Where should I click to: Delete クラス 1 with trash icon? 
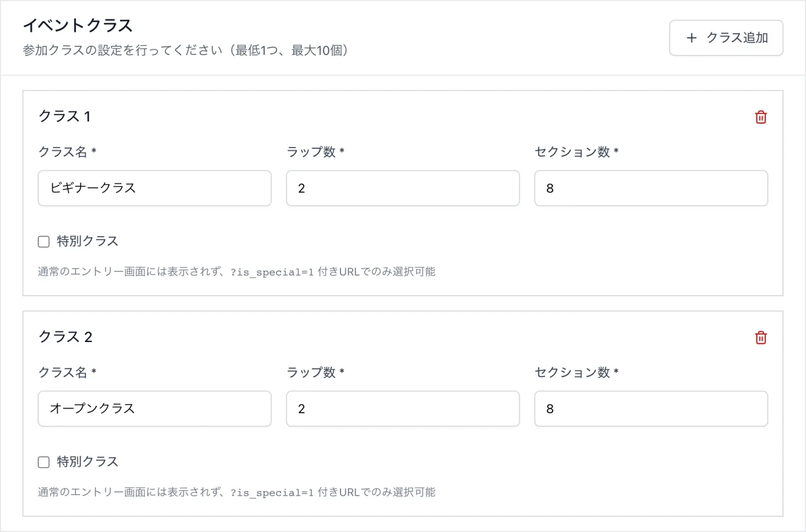pyautogui.click(x=761, y=117)
